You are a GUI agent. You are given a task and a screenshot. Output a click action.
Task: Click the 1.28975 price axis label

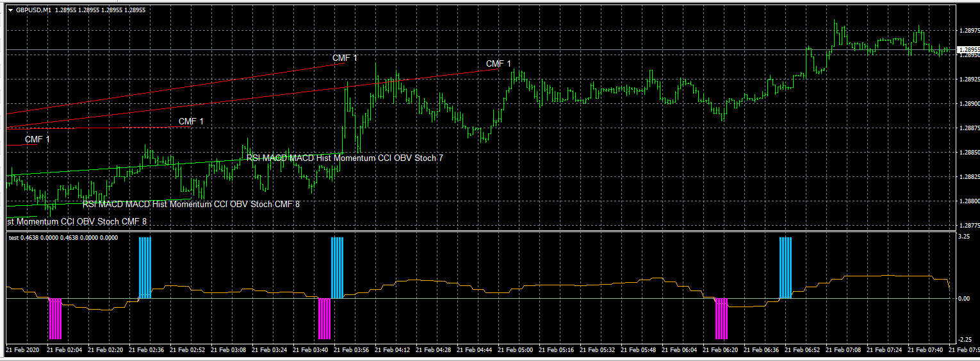970,30
